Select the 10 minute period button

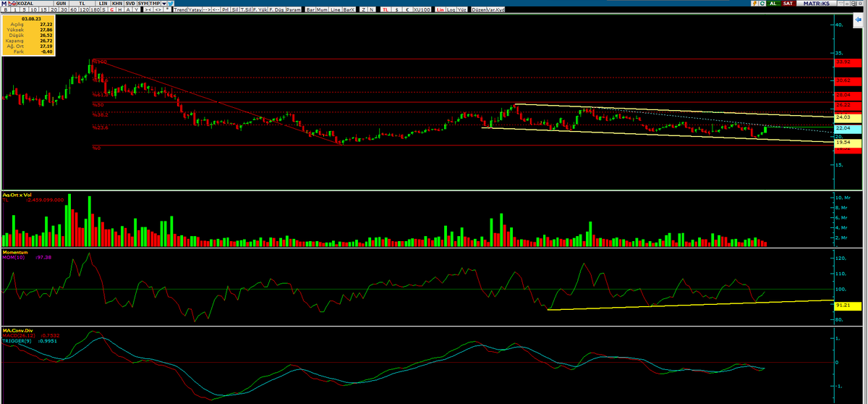[x=33, y=9]
